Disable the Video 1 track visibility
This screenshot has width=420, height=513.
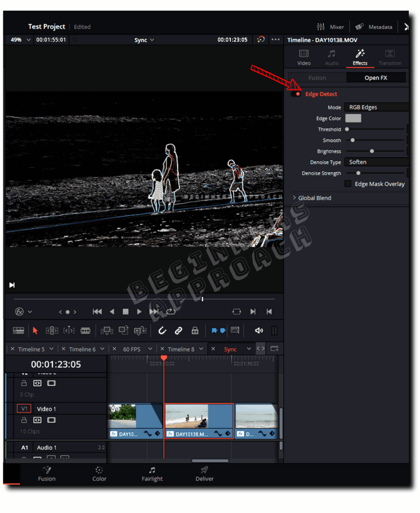[x=51, y=420]
